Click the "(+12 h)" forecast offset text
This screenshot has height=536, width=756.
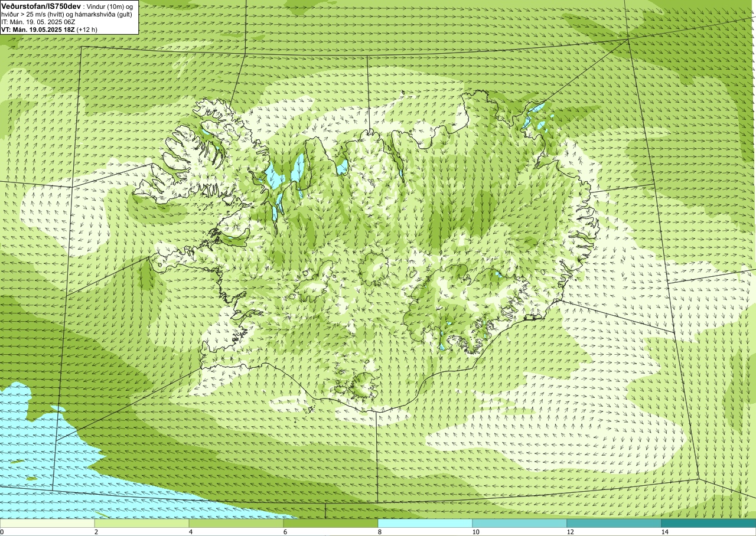point(87,30)
